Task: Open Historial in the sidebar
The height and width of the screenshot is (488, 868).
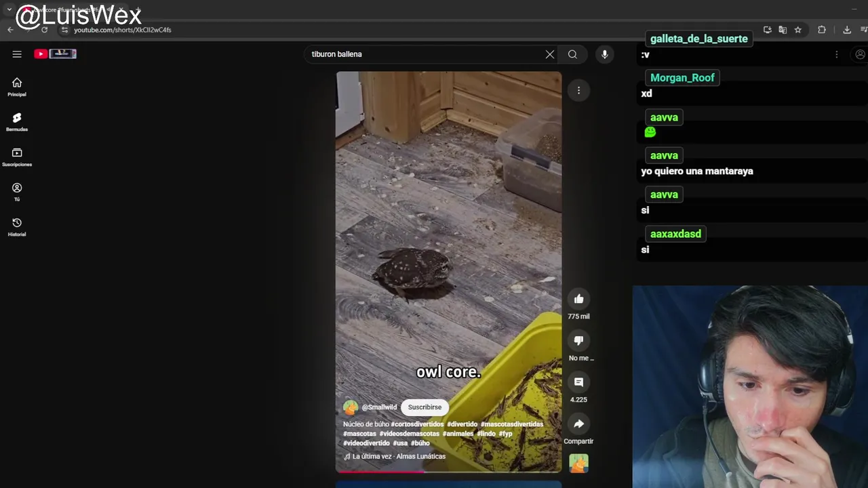Action: (x=17, y=227)
